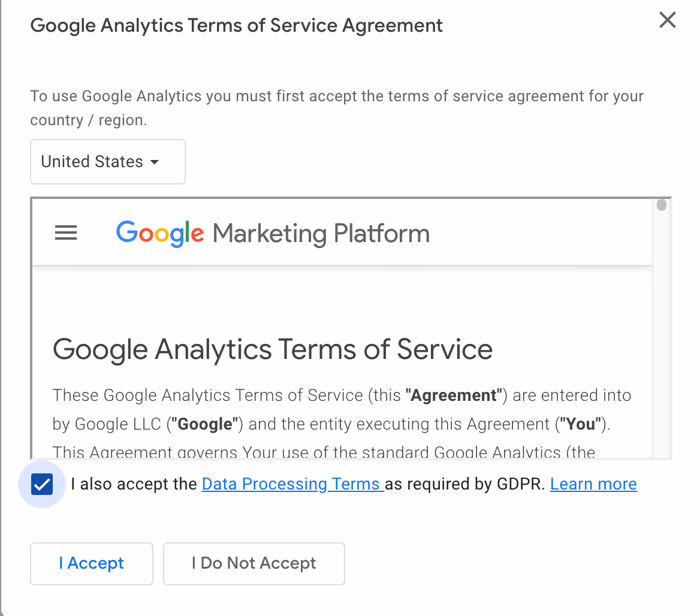Click the intro paragraph about country / region
The image size is (700, 616).
(x=337, y=108)
